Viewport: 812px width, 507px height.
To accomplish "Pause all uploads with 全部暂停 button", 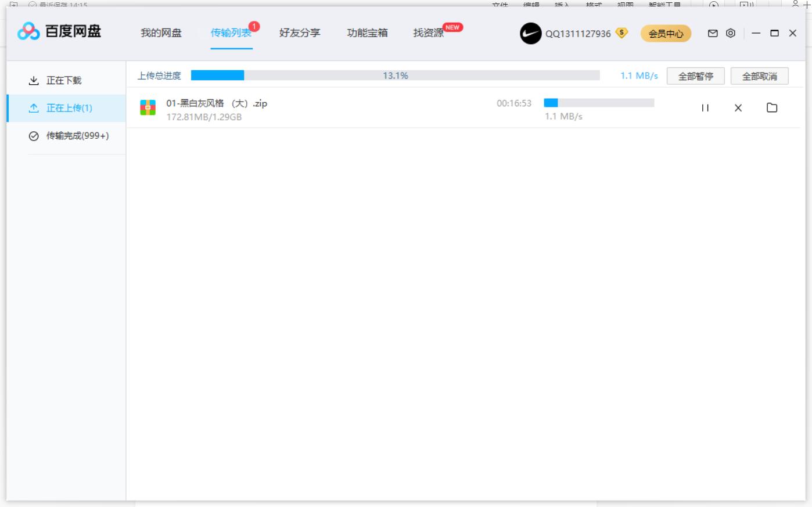I will coord(696,75).
